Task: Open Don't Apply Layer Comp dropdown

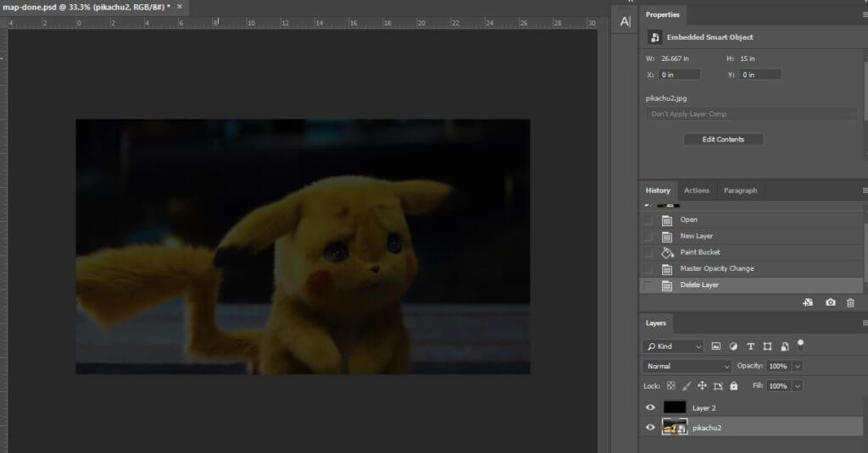Action: (751, 114)
